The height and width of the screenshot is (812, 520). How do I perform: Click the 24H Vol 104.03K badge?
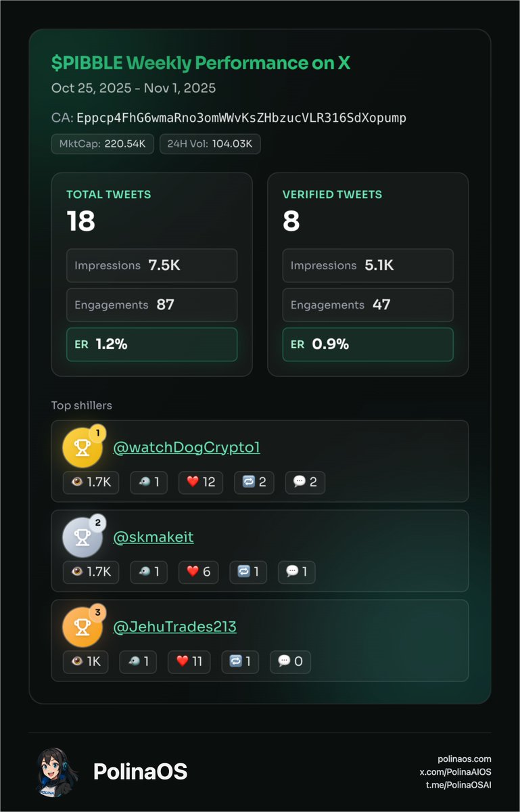(x=210, y=144)
